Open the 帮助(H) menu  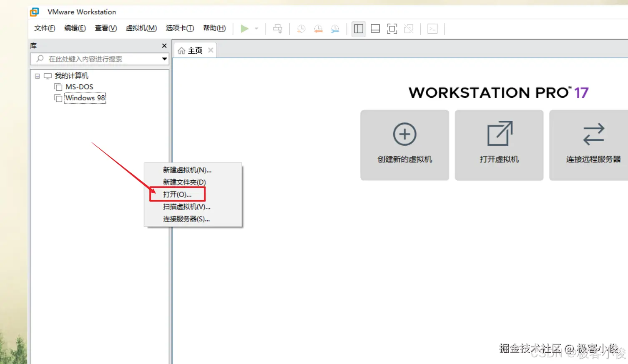214,28
